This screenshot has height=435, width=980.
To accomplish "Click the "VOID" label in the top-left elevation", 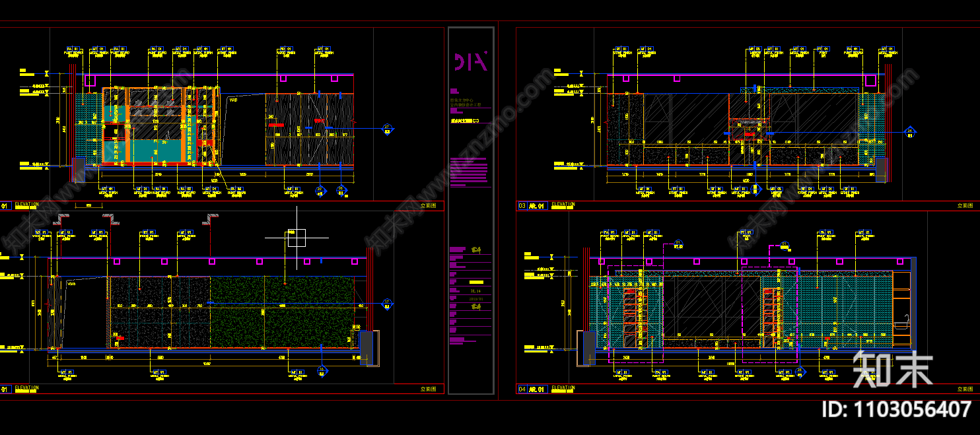I will [x=233, y=100].
